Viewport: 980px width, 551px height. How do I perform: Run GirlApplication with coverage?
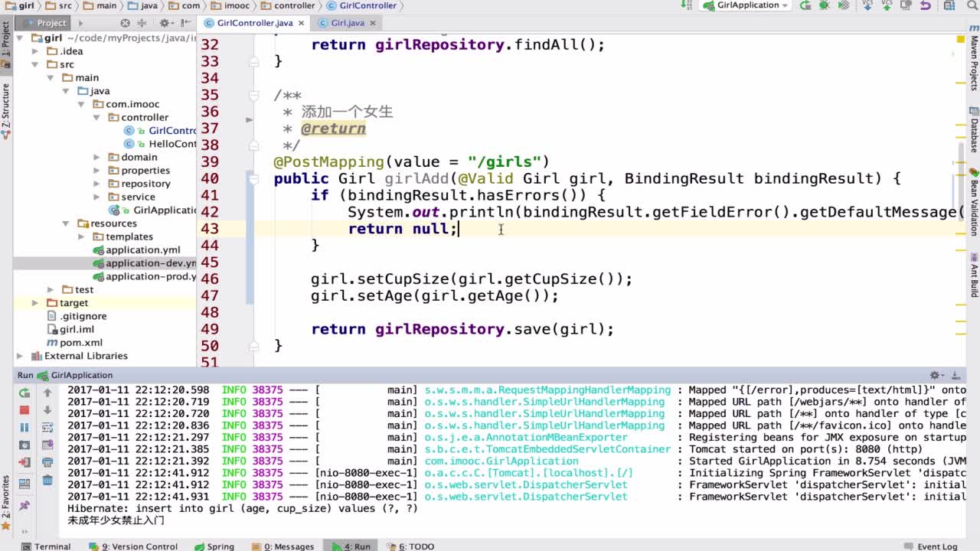(844, 5)
